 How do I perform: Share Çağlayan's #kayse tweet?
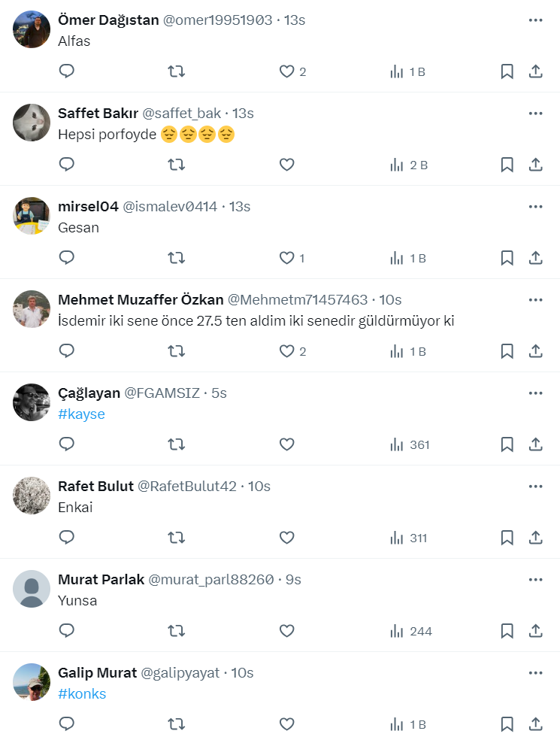coord(536,444)
